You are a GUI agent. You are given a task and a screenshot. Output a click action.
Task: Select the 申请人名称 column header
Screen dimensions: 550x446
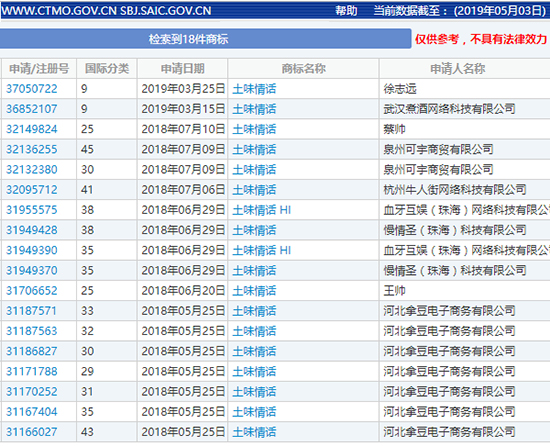click(x=458, y=69)
